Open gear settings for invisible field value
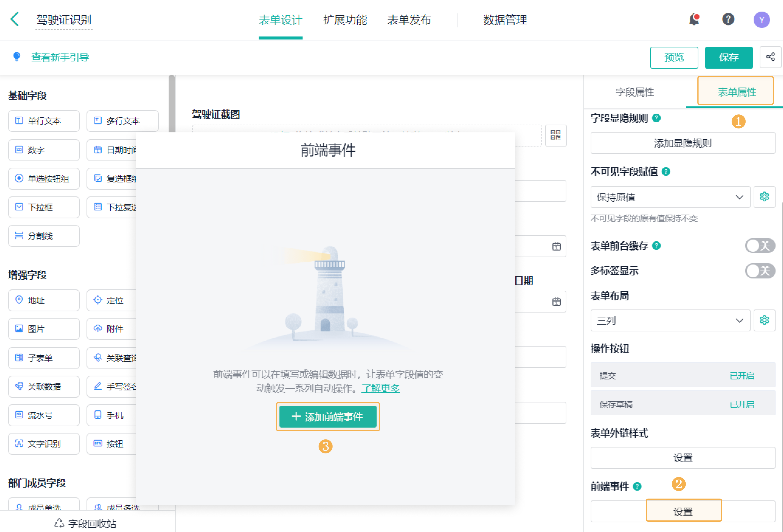This screenshot has width=783, height=532. coord(764,197)
